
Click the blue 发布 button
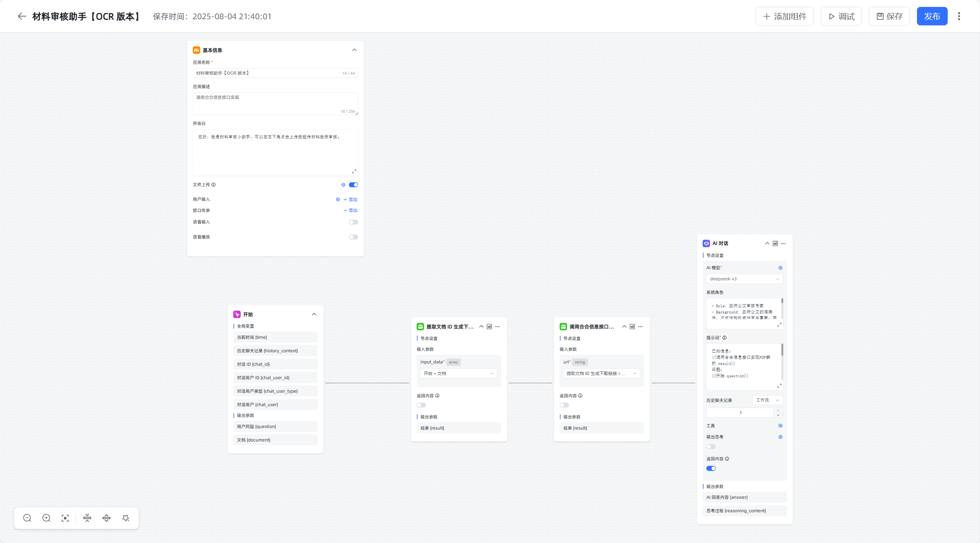(x=932, y=16)
